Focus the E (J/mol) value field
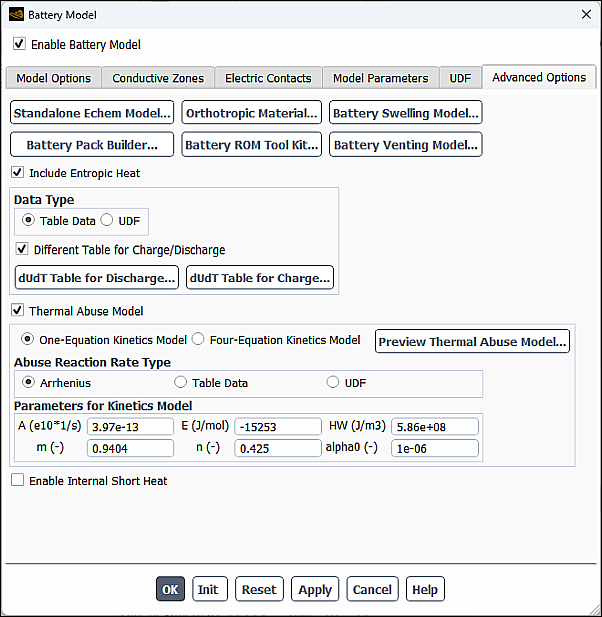The height and width of the screenshot is (617, 602). [x=278, y=427]
